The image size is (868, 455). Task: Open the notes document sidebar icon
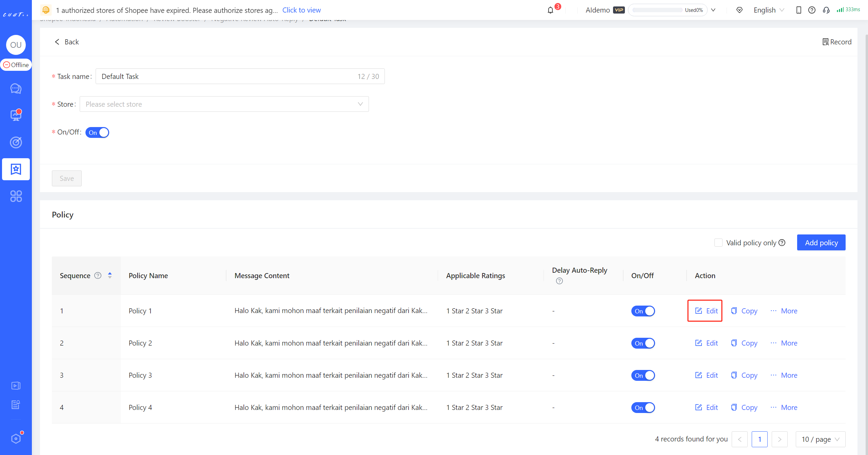point(16,405)
